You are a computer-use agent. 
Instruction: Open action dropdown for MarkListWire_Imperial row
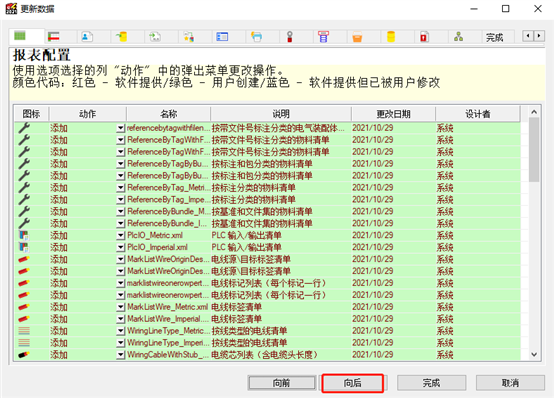pyautogui.click(x=121, y=319)
